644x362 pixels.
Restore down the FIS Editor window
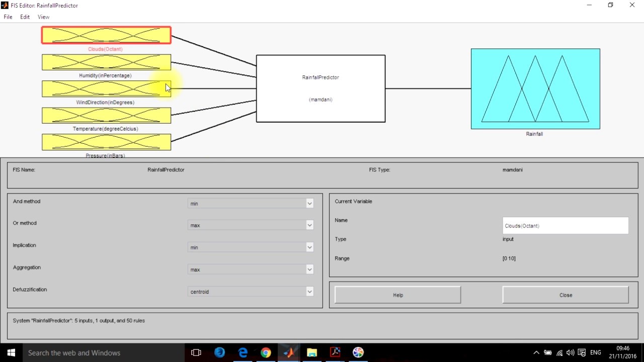(x=610, y=5)
